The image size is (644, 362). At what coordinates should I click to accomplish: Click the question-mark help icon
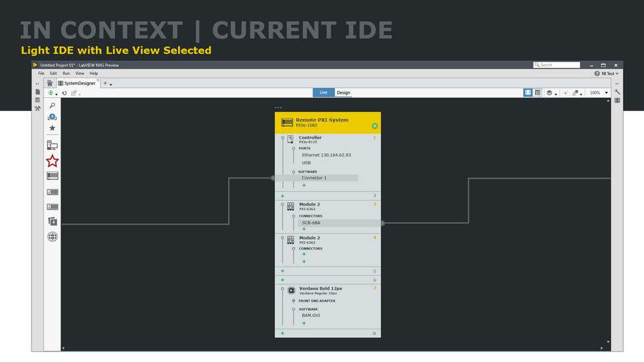pyautogui.click(x=597, y=74)
